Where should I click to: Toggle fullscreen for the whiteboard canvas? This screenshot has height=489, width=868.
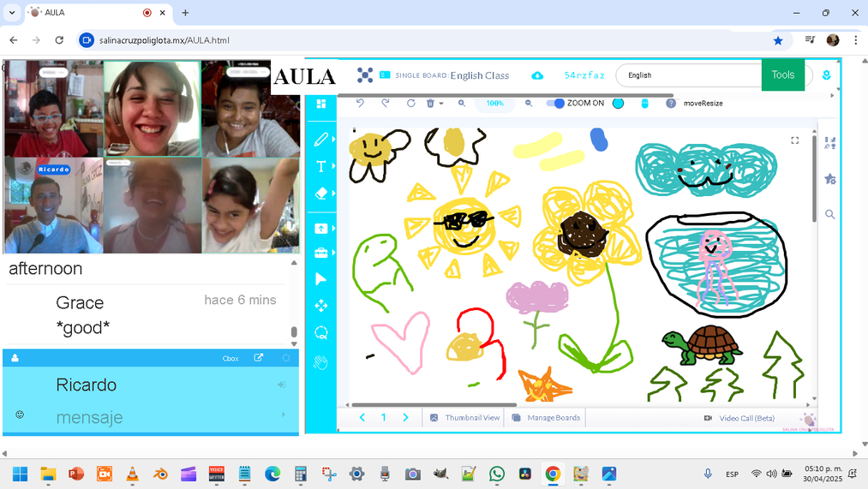click(x=794, y=140)
